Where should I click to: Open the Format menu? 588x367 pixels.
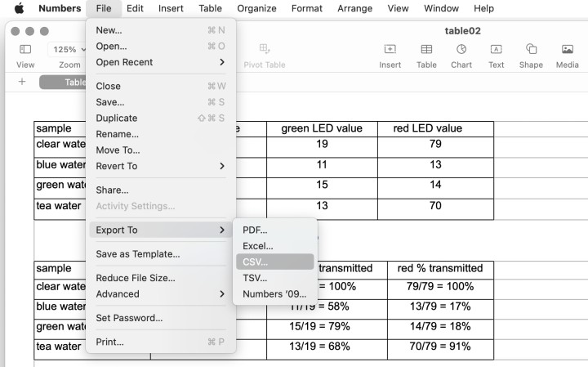(x=307, y=8)
